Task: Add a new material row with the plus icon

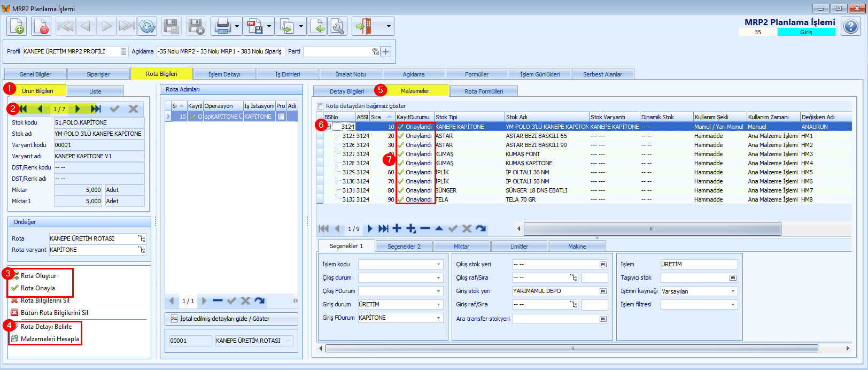Action: pos(397,228)
